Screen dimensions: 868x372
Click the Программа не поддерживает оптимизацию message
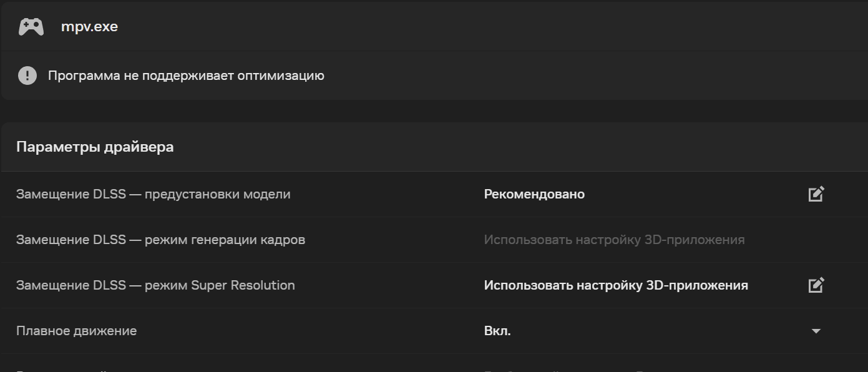tap(186, 76)
